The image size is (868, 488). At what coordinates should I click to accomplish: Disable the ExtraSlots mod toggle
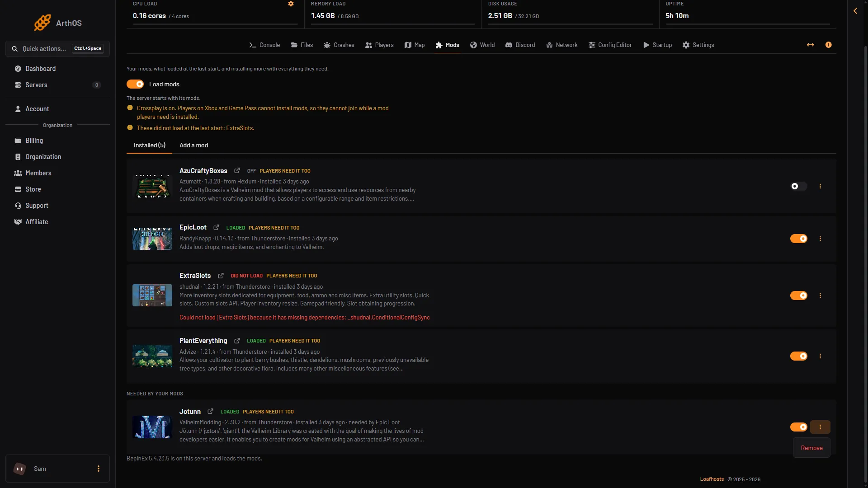pos(798,296)
